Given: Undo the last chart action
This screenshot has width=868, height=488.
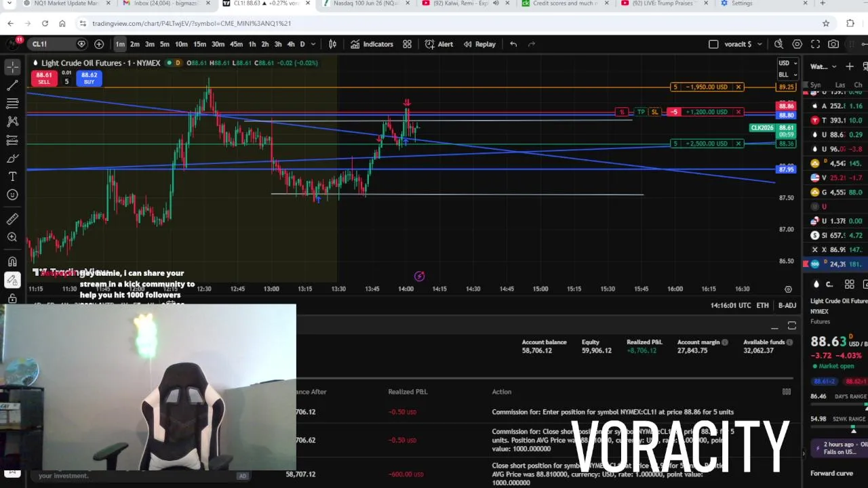Looking at the screenshot, I should pos(513,44).
